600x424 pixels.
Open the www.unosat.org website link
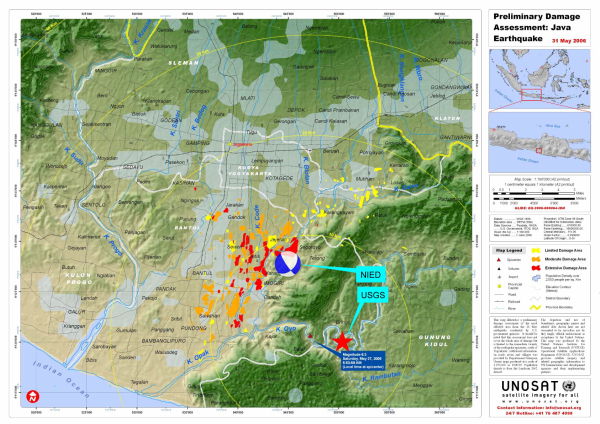tap(540, 402)
